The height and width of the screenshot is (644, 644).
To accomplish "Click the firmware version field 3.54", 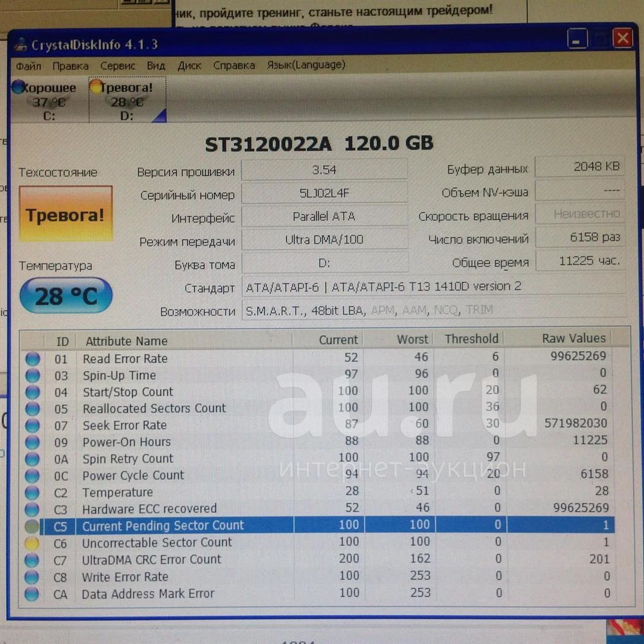I will 324,170.
